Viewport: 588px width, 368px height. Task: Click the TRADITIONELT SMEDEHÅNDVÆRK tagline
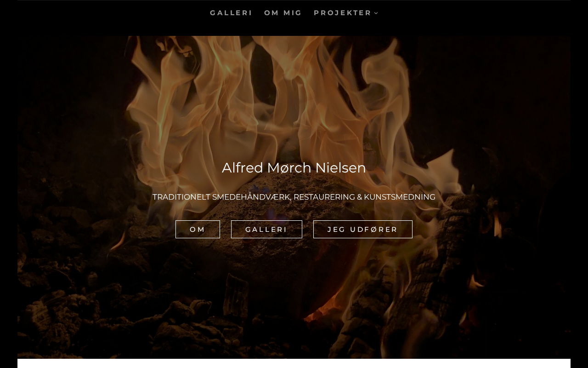pos(294,197)
